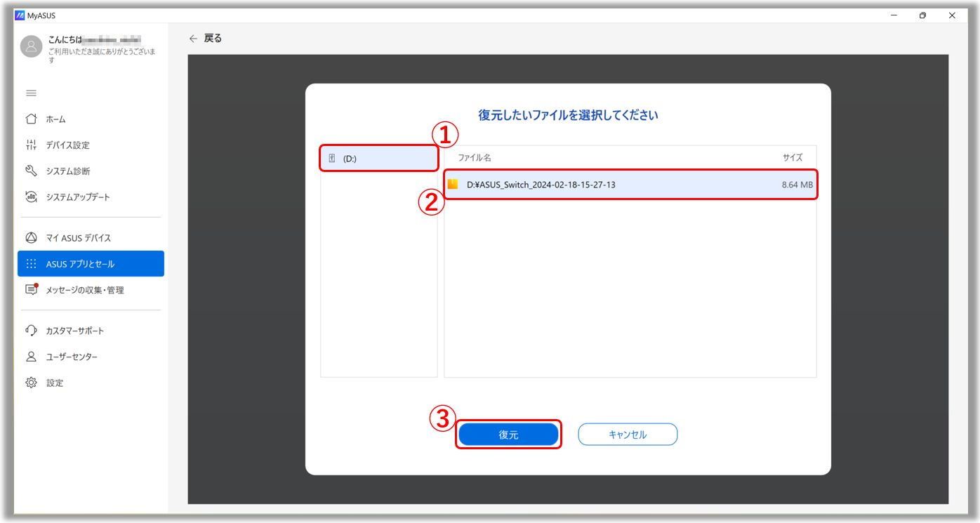This screenshot has height=523, width=980.
Task: Click the 復元したいファイルを選択してください heading
Action: click(568, 115)
